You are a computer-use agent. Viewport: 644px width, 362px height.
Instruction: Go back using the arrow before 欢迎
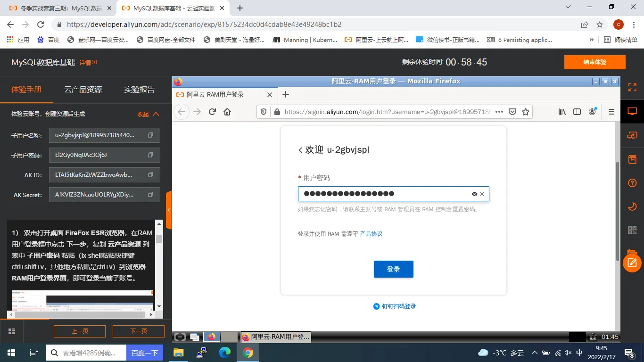point(300,150)
